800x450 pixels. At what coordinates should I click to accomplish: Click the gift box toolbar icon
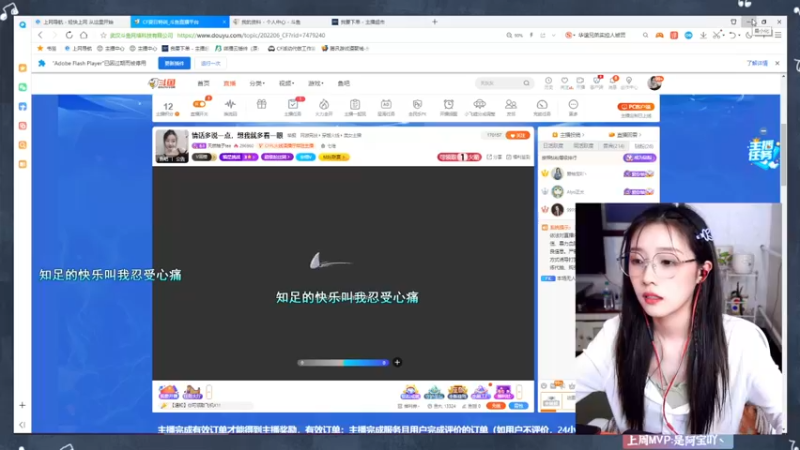coord(261,104)
